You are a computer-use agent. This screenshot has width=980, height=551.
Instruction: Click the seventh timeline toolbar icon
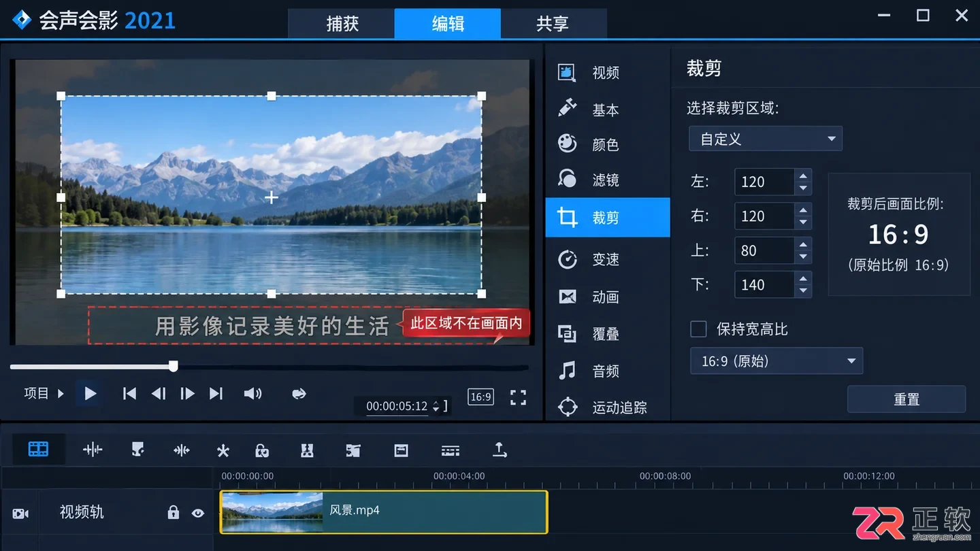pyautogui.click(x=307, y=450)
